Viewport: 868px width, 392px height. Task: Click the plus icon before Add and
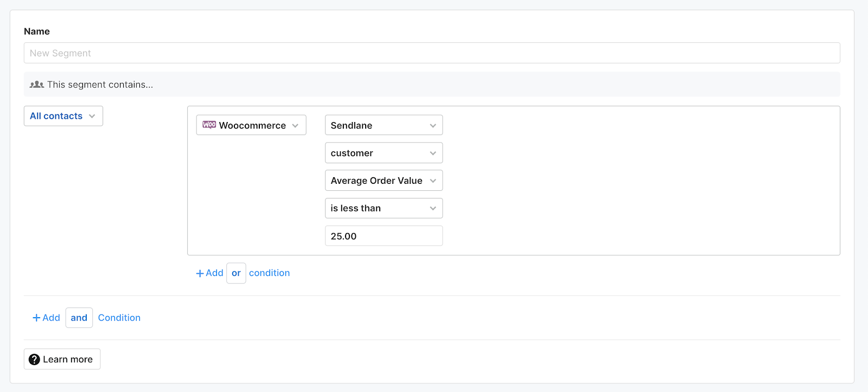[x=36, y=318]
